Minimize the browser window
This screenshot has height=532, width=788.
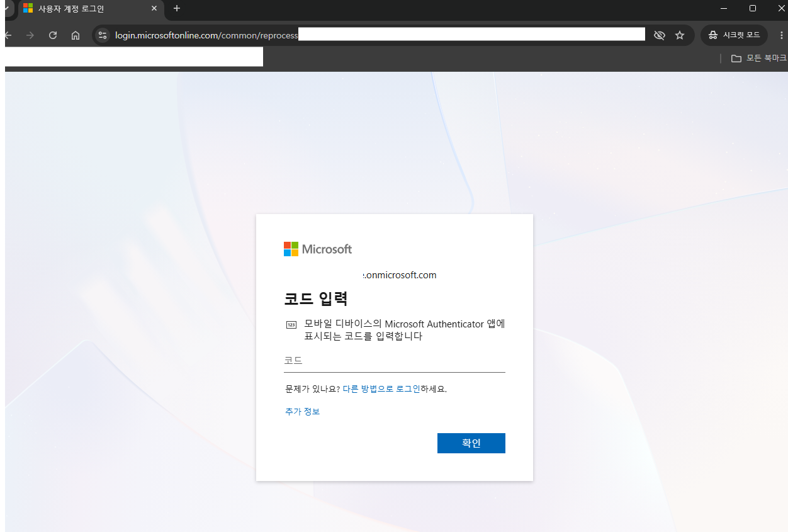[724, 8]
